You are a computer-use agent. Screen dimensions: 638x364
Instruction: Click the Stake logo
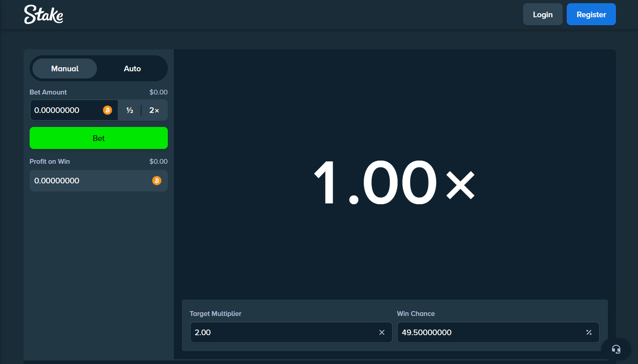coord(44,14)
